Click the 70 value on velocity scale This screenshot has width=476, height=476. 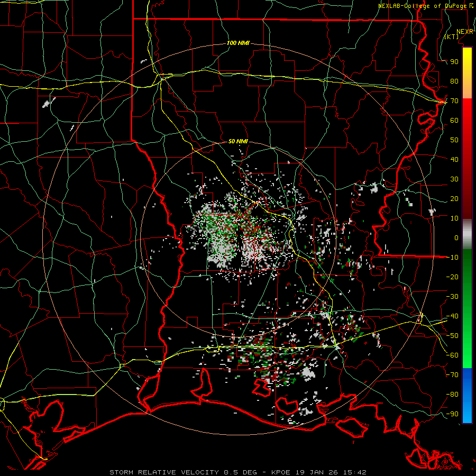(454, 101)
